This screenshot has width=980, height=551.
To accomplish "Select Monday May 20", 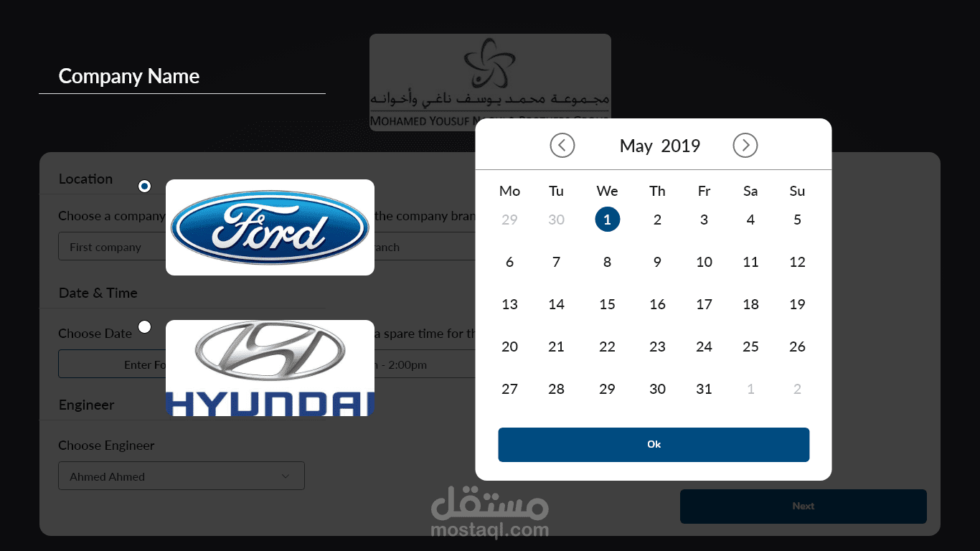I will coord(509,347).
